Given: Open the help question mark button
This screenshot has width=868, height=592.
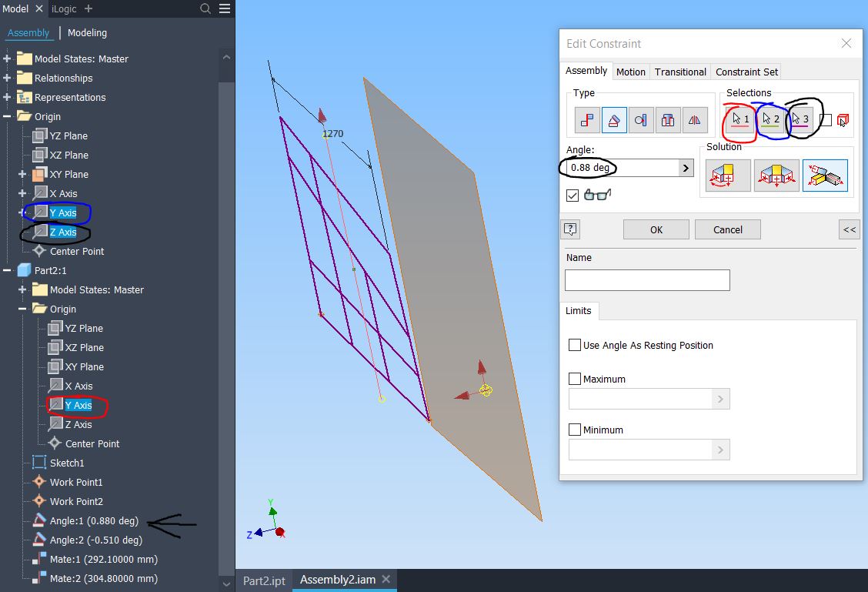Looking at the screenshot, I should pos(570,229).
